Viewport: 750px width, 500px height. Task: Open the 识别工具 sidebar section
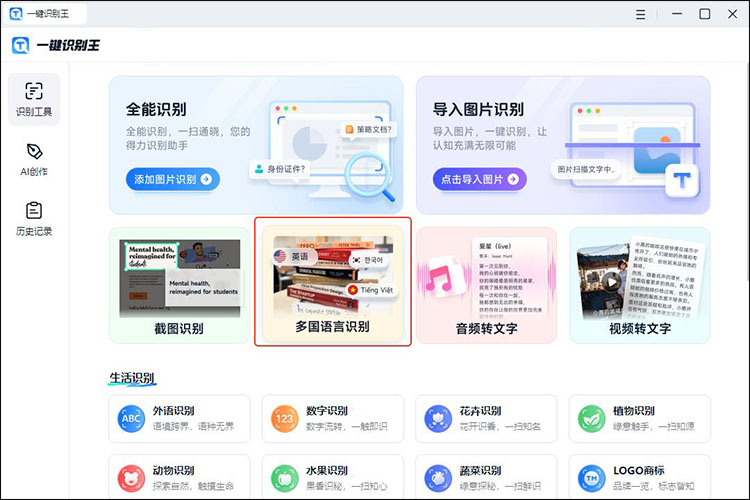pyautogui.click(x=34, y=100)
